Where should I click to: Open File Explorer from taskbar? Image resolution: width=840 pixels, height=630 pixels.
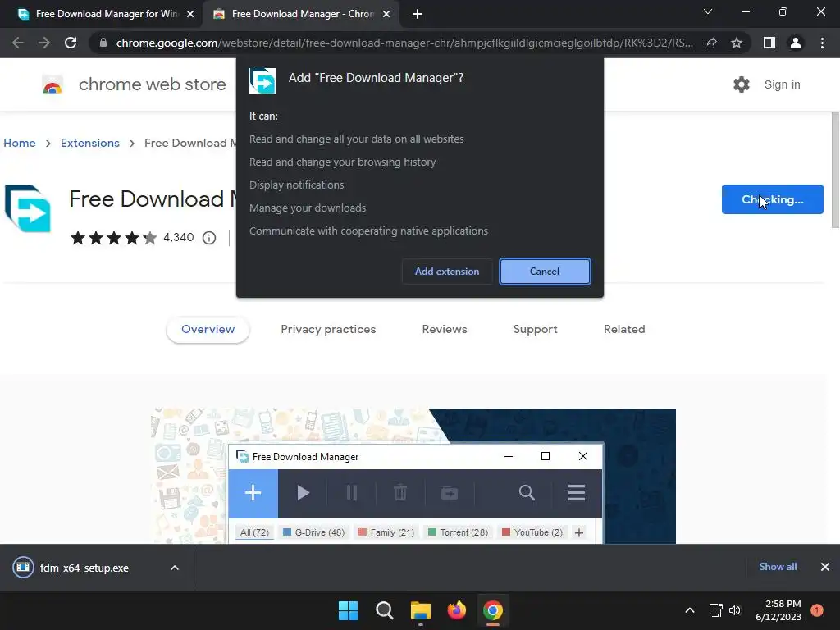click(421, 610)
